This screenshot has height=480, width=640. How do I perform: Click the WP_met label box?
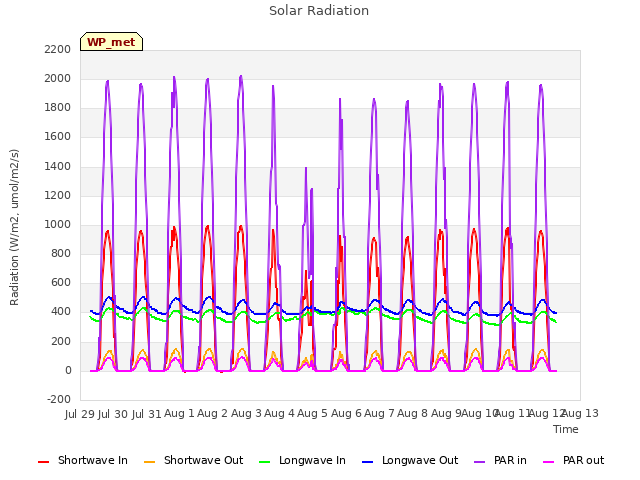click(x=111, y=42)
